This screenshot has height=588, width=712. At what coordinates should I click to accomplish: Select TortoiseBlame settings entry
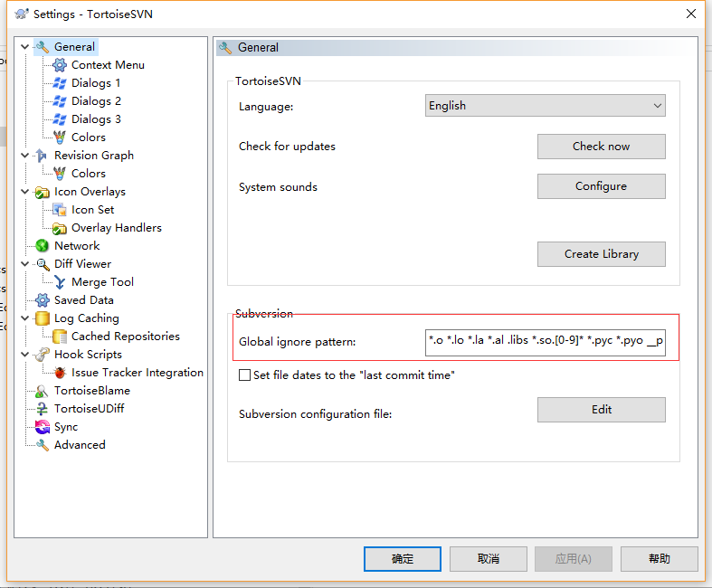(x=92, y=391)
